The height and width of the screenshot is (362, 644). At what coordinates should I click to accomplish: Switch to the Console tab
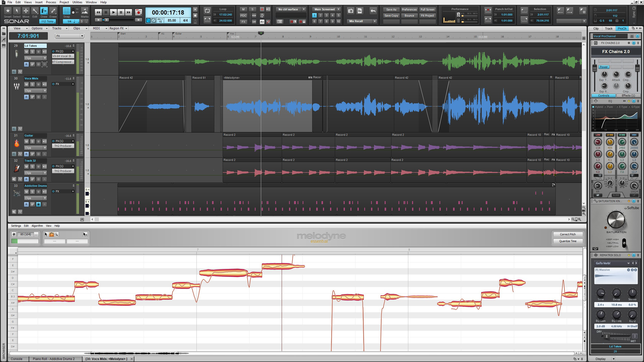tap(17, 359)
